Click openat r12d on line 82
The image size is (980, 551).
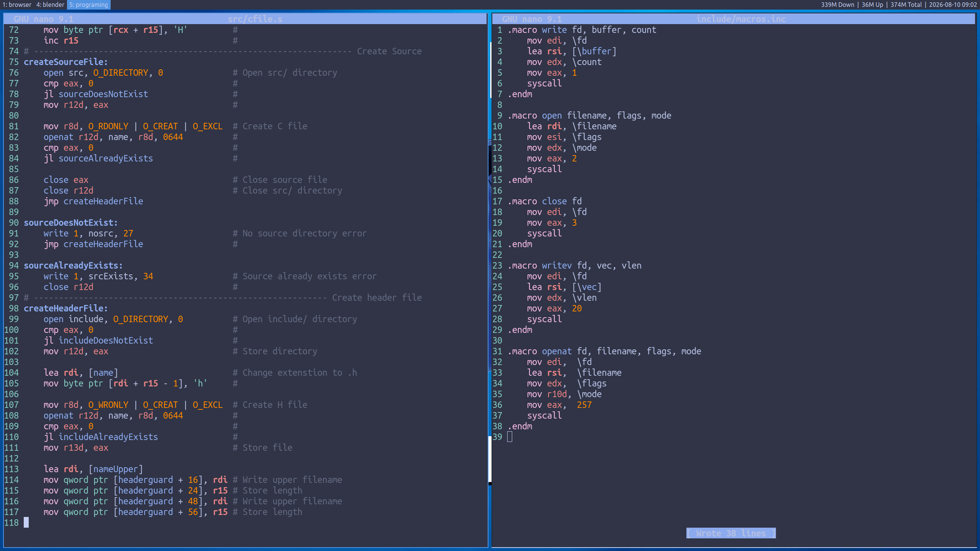71,137
